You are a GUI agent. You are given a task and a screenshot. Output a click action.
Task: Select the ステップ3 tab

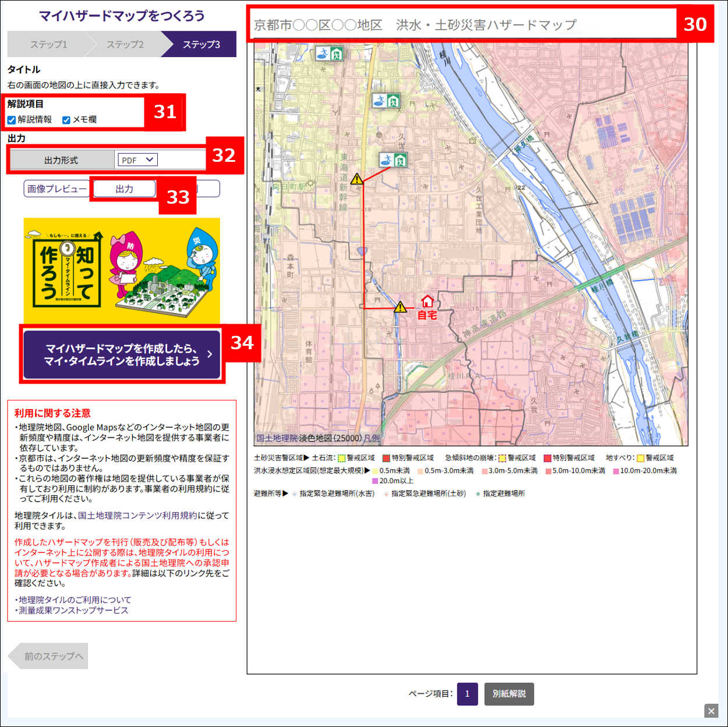point(201,44)
